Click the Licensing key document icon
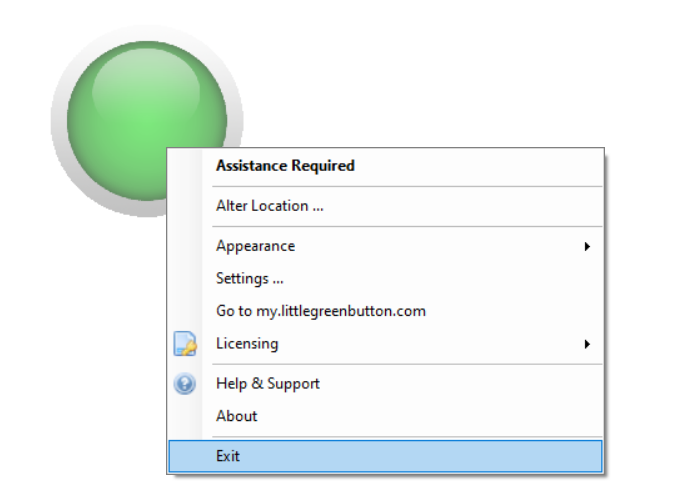The width and height of the screenshot is (681, 491). (185, 344)
